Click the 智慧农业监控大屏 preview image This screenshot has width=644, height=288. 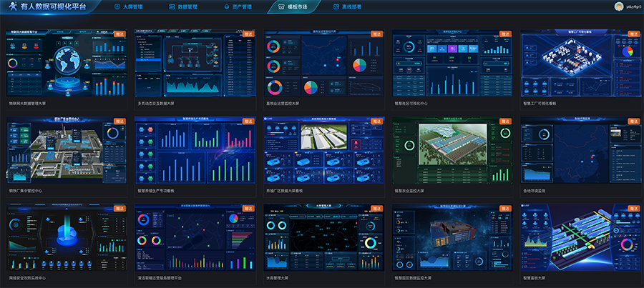pos(452,150)
